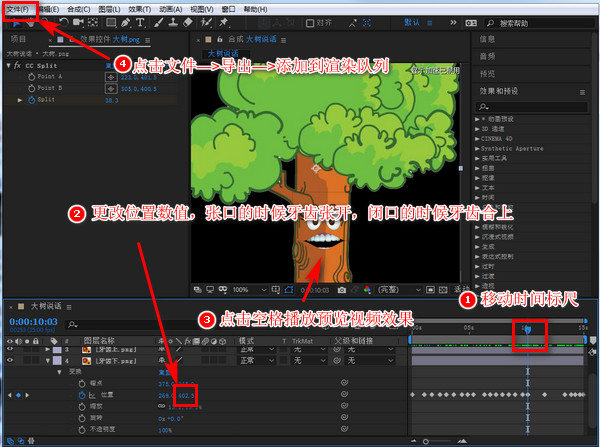Open the 文件(F) menu

click(x=17, y=7)
